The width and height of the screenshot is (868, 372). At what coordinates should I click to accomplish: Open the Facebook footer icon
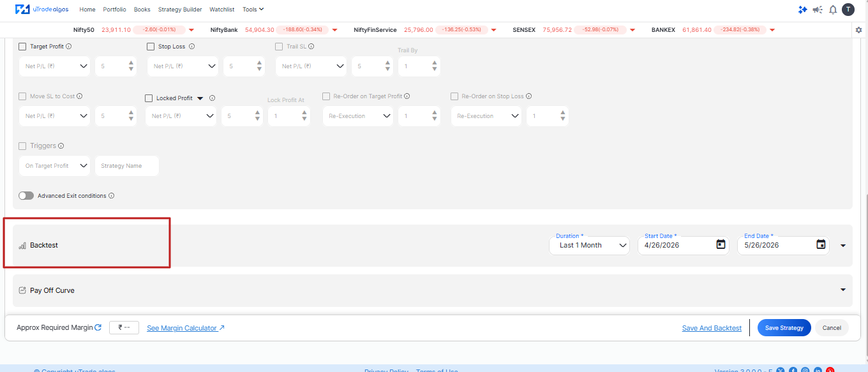tap(793, 370)
